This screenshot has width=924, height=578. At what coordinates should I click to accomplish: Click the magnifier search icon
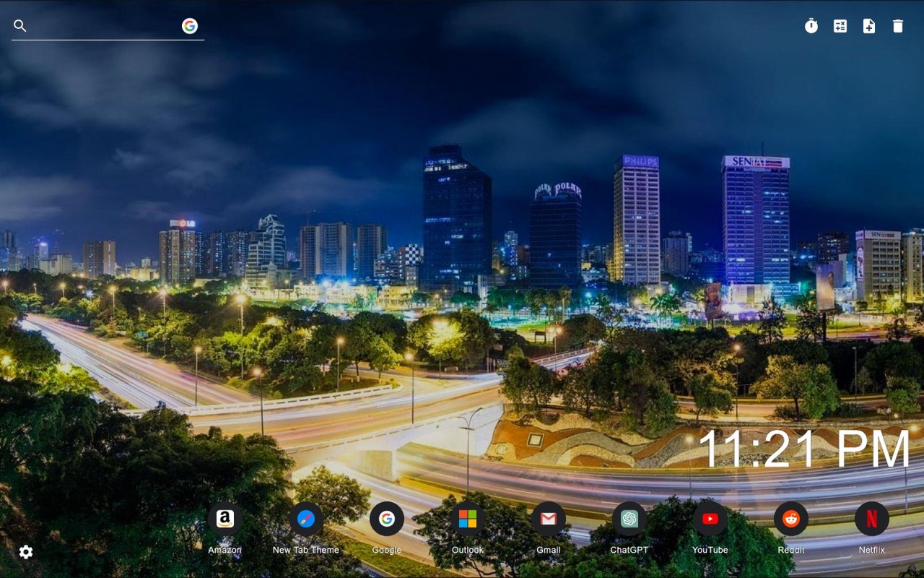20,26
